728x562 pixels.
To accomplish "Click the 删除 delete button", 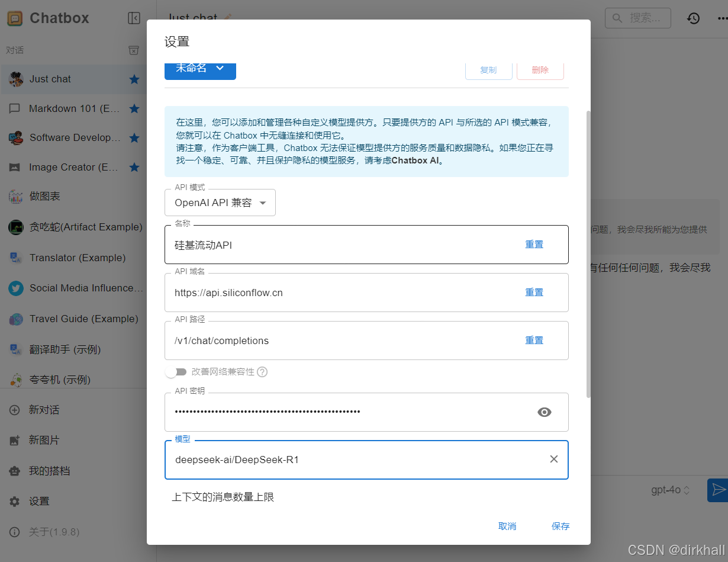I will click(540, 70).
